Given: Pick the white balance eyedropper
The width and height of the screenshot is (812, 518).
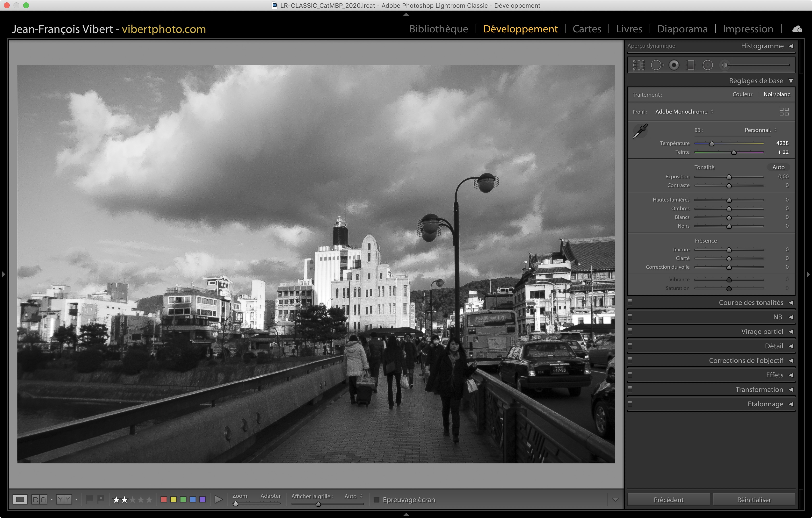Looking at the screenshot, I should point(640,131).
